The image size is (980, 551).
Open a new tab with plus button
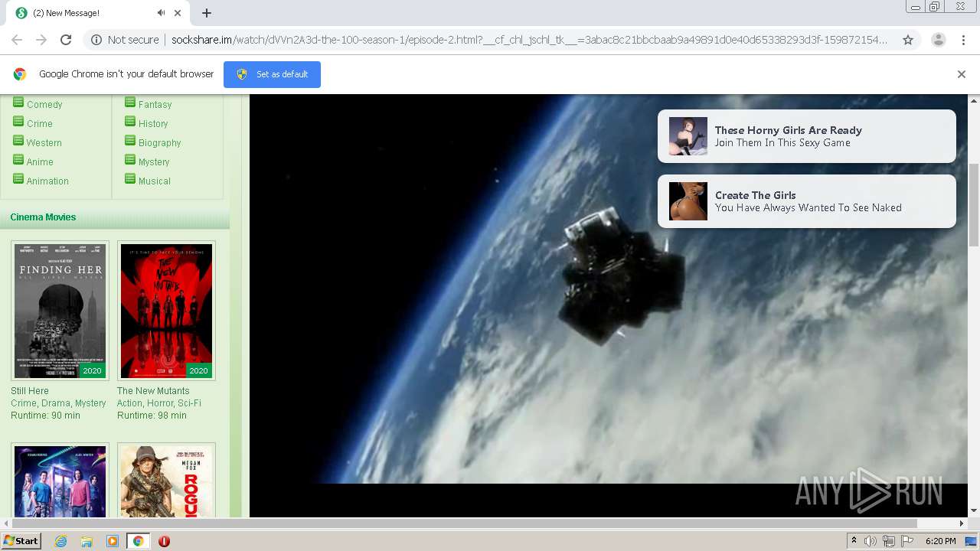207,13
